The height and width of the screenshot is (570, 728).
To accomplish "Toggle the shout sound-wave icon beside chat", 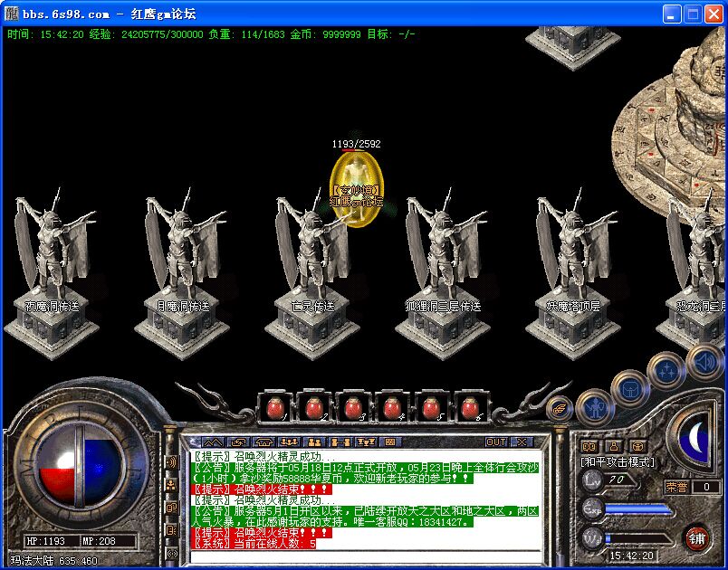I will click(171, 462).
